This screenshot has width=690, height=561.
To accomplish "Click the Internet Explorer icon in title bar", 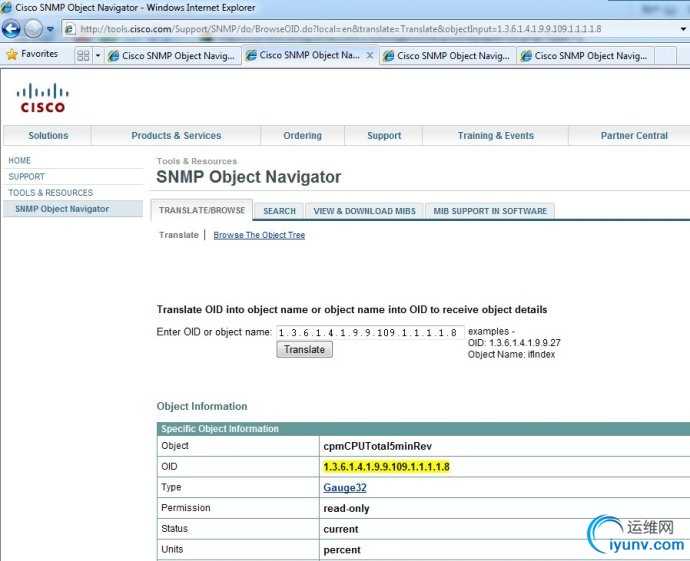I will (x=6, y=7).
